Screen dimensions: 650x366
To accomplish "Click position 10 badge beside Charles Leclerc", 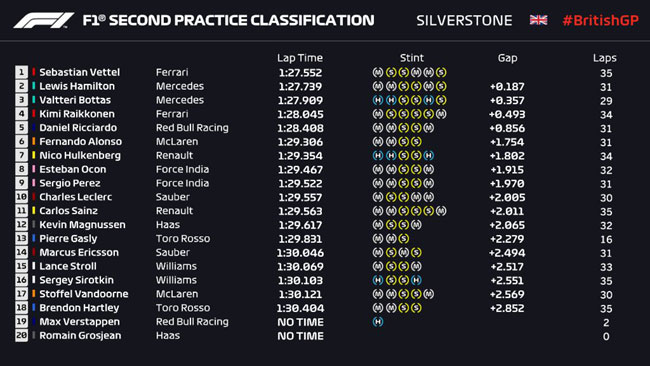I will [x=22, y=197].
